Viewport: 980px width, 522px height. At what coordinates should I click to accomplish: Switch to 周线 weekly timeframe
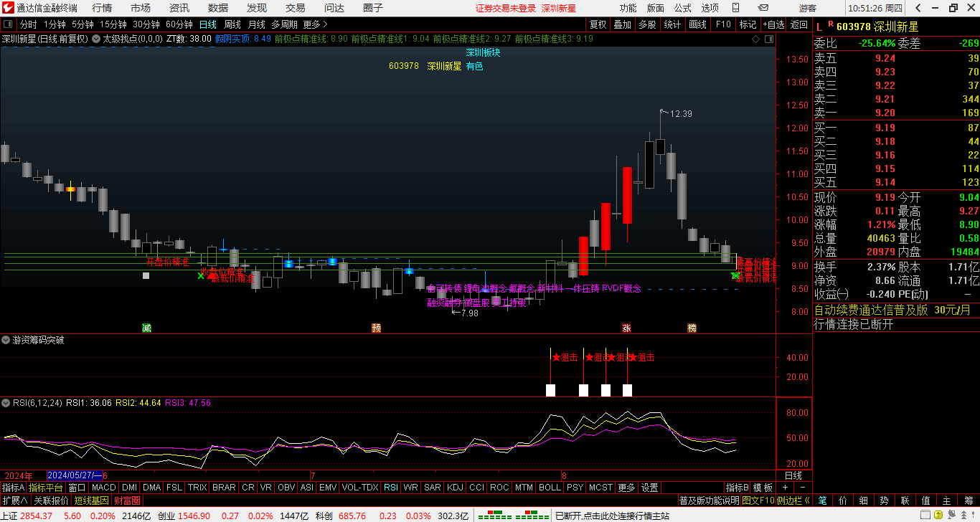232,24
